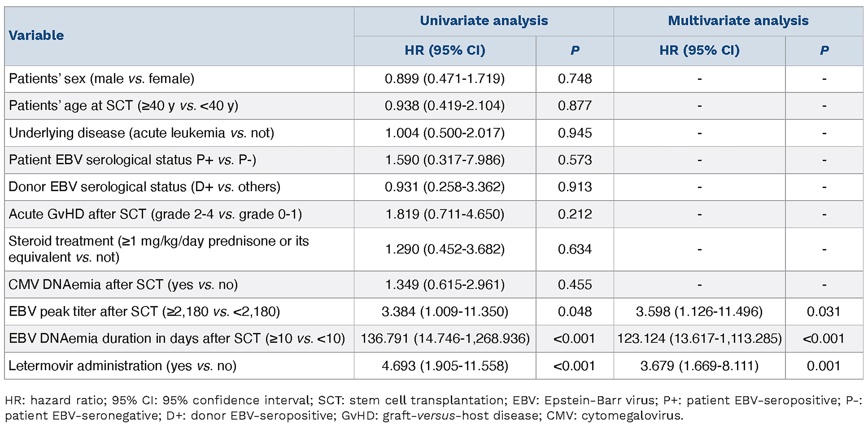Click the EBV peak titer row label

click(x=144, y=312)
